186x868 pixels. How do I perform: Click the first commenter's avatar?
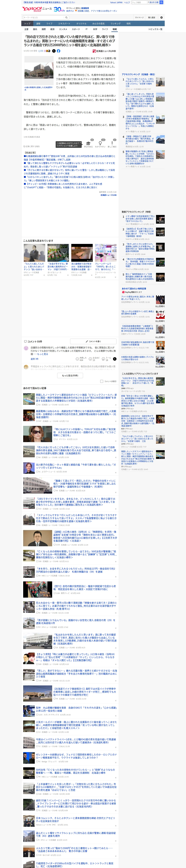tap(26, 348)
